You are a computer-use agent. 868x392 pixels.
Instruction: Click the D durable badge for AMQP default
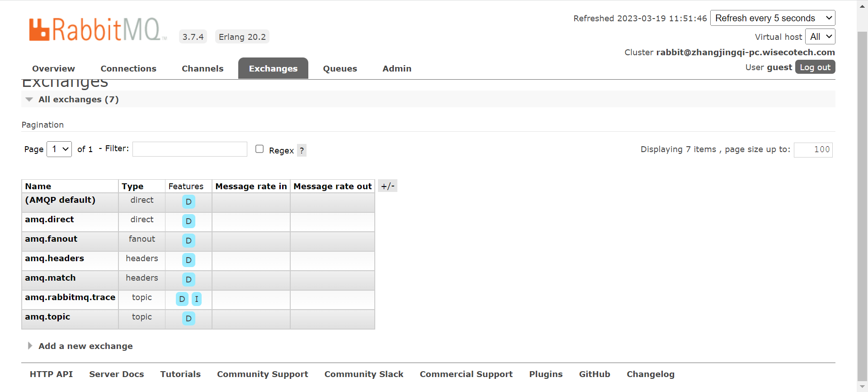tap(189, 201)
